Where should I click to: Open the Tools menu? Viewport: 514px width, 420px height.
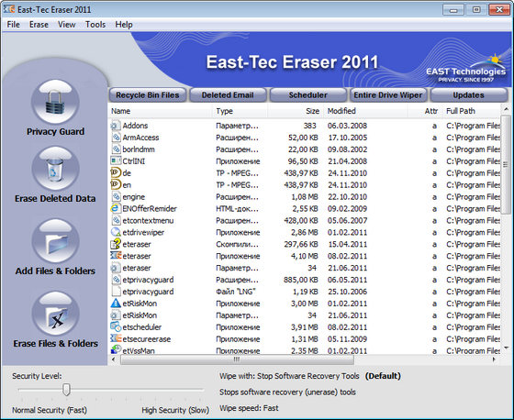tap(95, 25)
